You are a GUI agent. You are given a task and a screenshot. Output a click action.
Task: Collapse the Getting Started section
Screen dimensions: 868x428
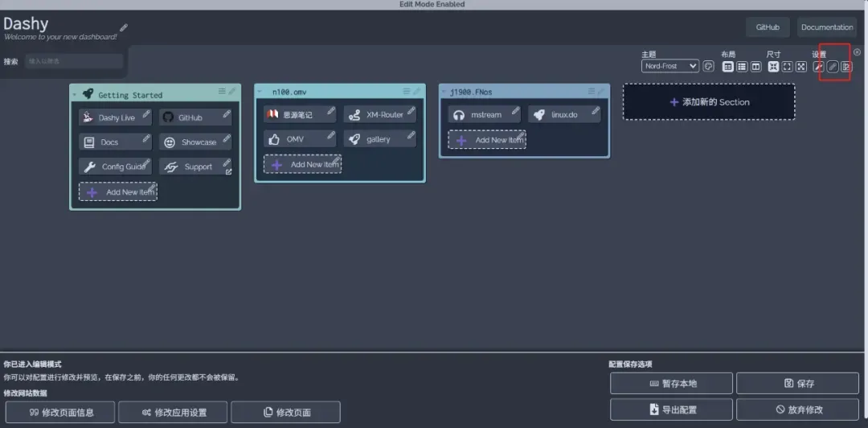[x=75, y=95]
